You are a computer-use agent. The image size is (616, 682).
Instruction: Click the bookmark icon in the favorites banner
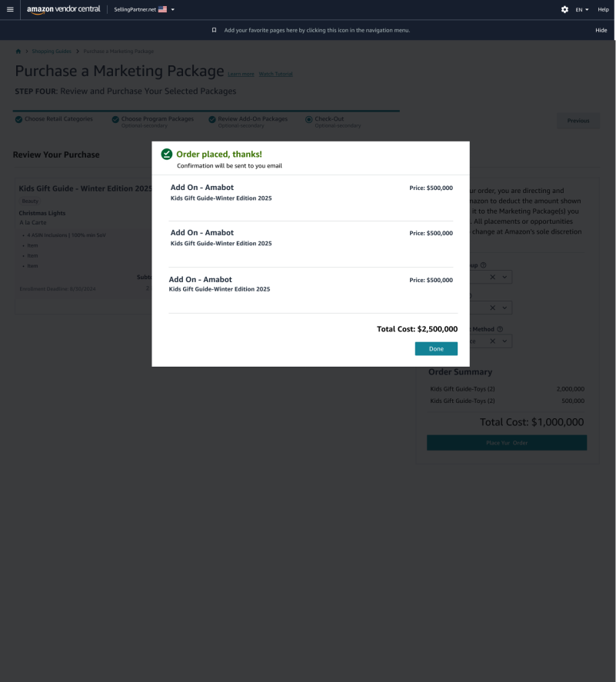click(214, 30)
